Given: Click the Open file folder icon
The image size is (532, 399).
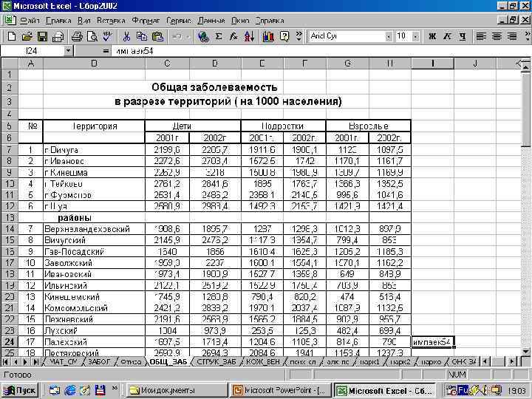Looking at the screenshot, I should pos(27,36).
